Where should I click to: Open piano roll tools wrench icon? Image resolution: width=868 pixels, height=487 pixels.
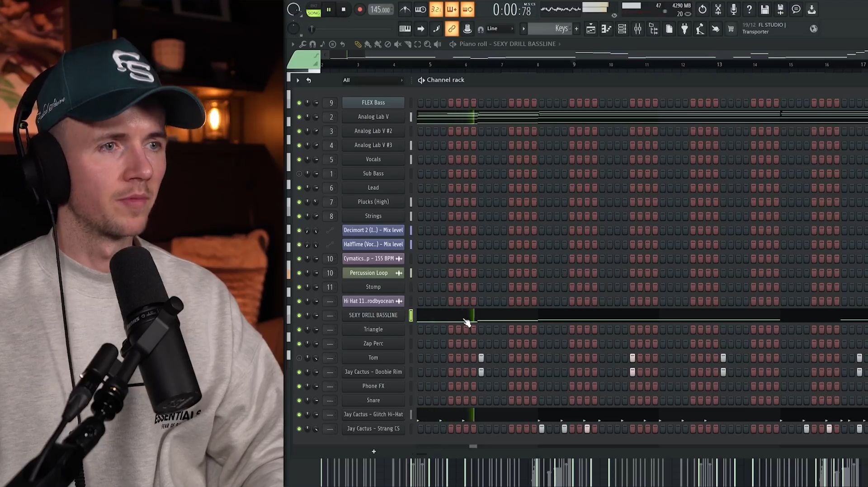tap(302, 44)
